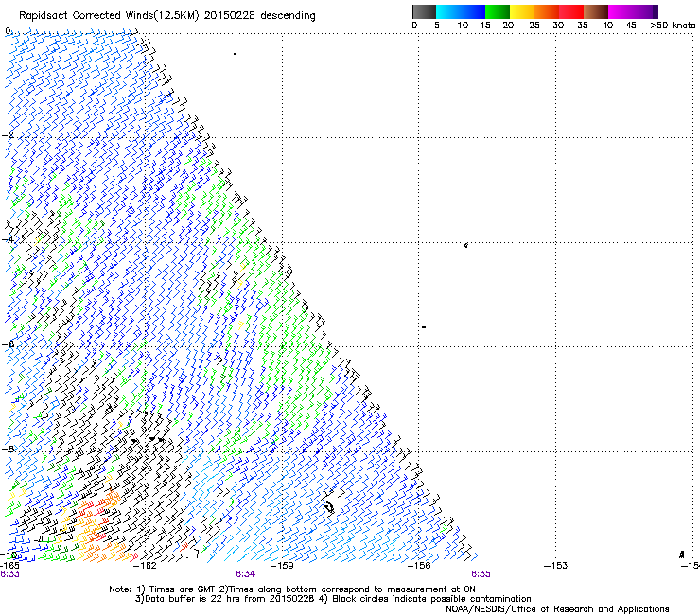This screenshot has width=700, height=615.
Task: Click the longitude label '-165'
Action: [9, 566]
